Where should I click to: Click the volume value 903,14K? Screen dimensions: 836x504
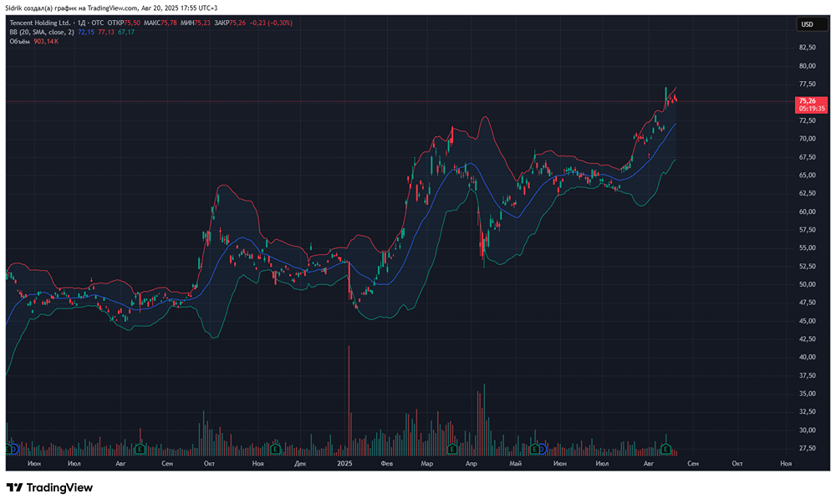point(46,42)
